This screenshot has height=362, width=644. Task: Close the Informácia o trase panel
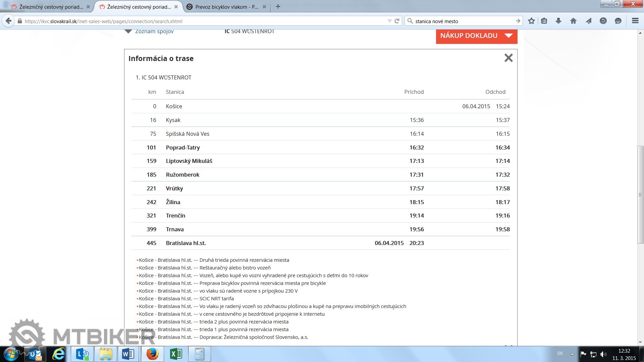(x=508, y=58)
